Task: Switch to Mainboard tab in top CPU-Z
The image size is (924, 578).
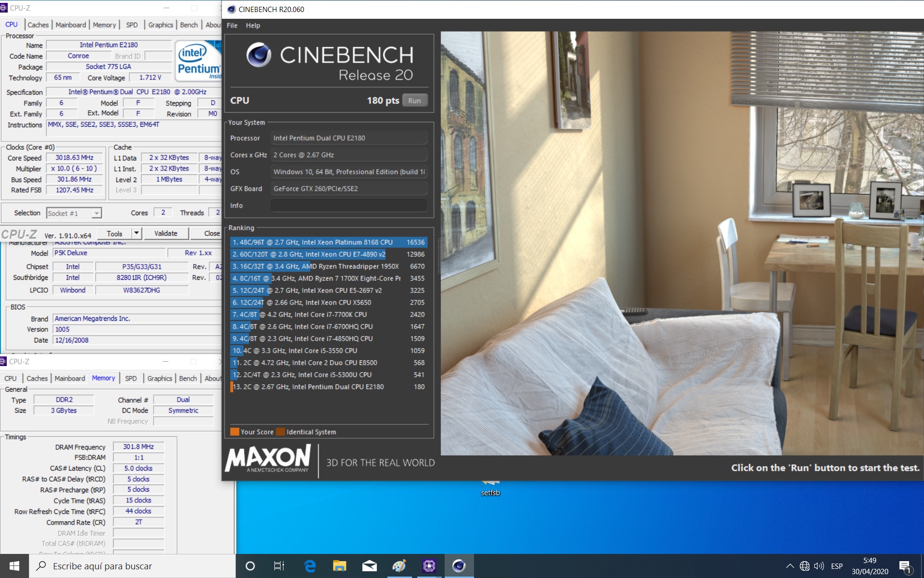Action: coord(71,25)
